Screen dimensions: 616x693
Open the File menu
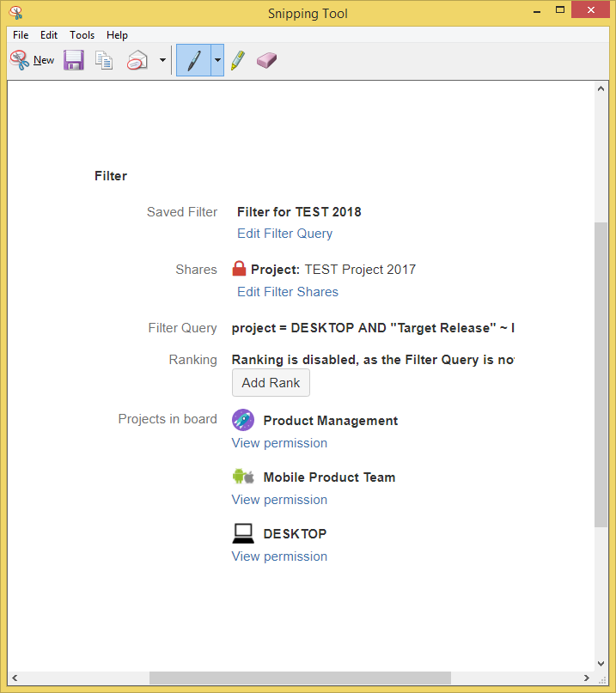21,35
